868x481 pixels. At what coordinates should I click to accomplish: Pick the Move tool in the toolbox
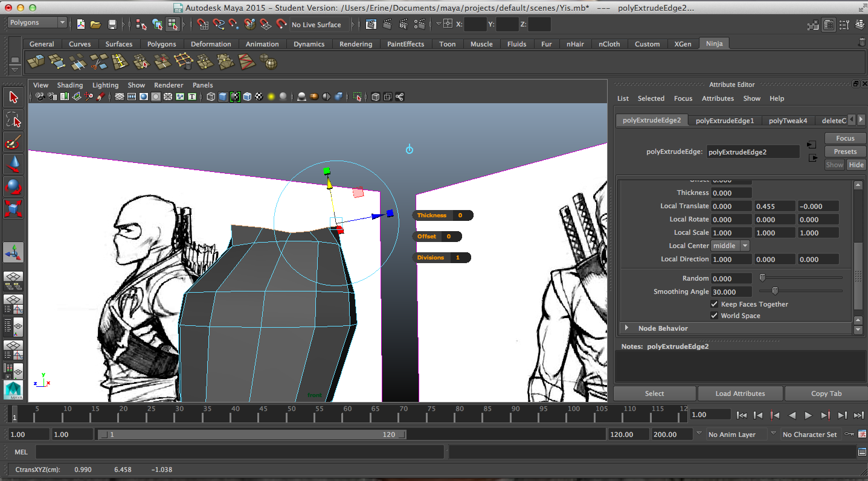[13, 164]
